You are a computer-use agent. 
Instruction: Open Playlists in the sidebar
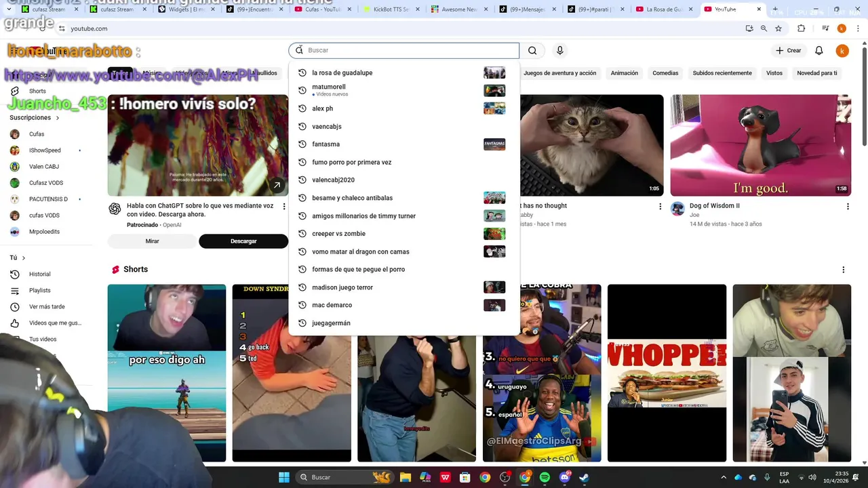(39, 290)
